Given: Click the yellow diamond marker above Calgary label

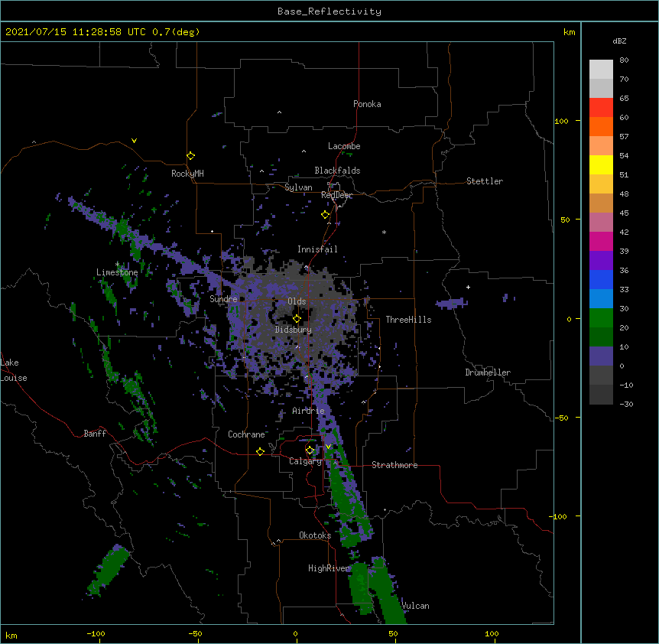Looking at the screenshot, I should tap(310, 450).
